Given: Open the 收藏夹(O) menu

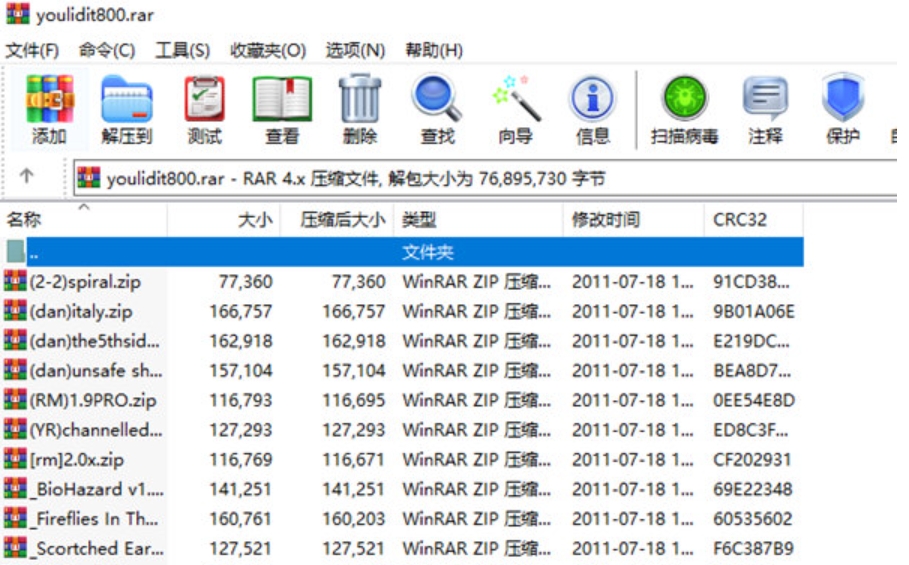Looking at the screenshot, I should click(x=268, y=50).
